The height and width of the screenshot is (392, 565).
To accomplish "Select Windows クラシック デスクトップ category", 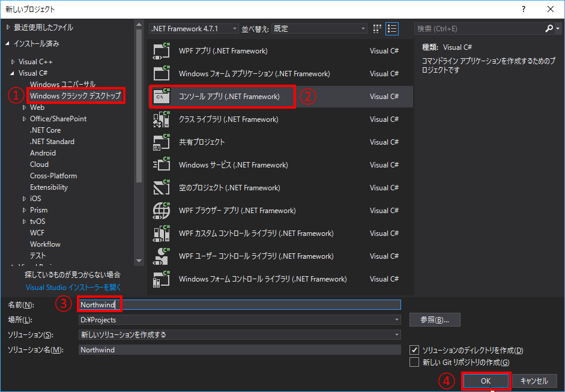I will click(x=75, y=96).
